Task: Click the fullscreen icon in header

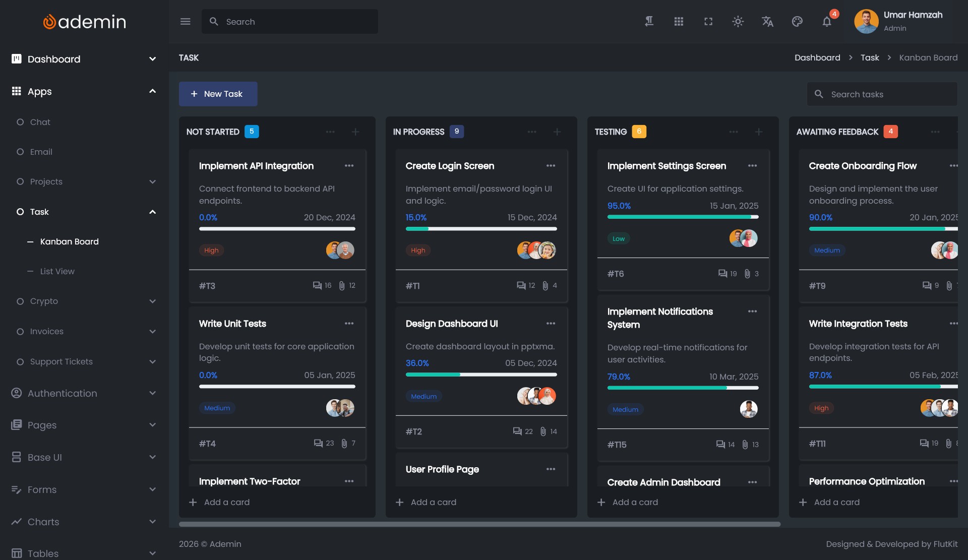Action: point(708,22)
